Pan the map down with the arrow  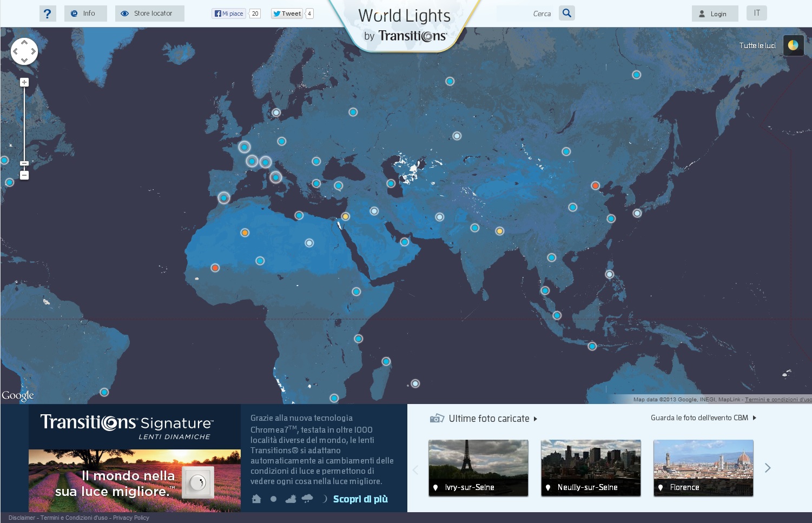tap(24, 61)
